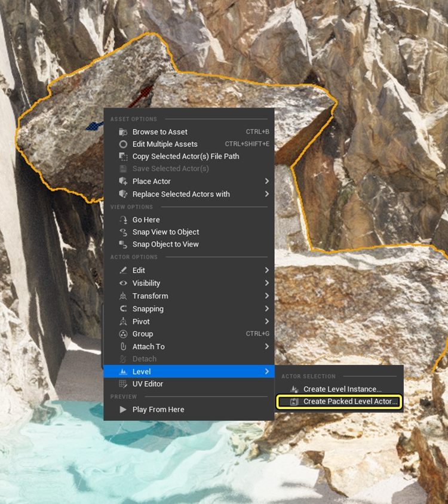Open the Pivot menu item label
This screenshot has width=448, height=504.
point(141,321)
